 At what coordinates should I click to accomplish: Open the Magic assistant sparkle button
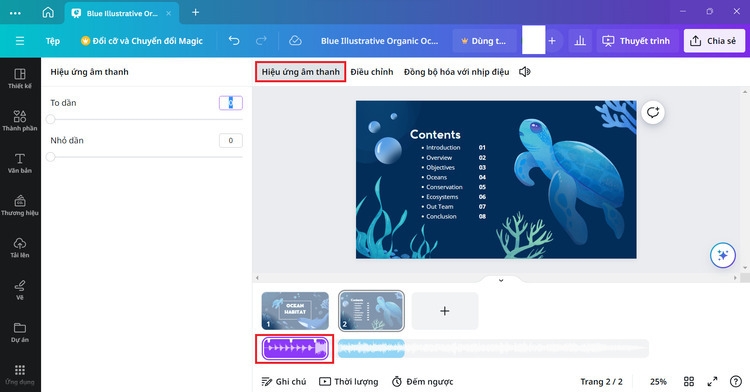pos(723,255)
